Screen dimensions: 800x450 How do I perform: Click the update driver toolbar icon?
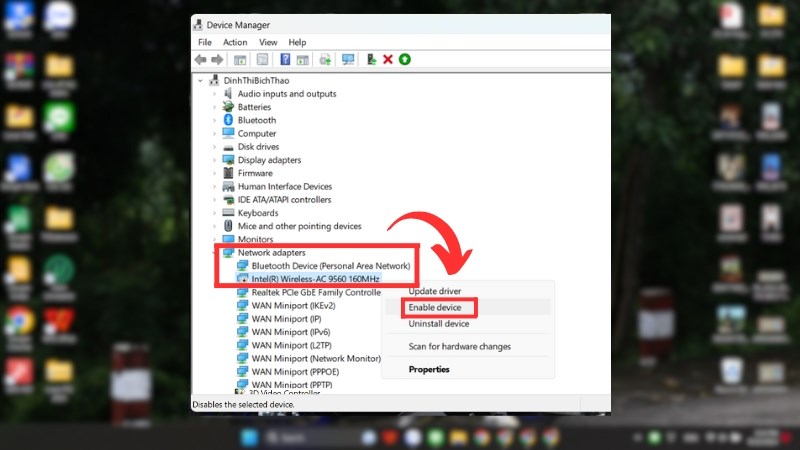coord(371,60)
